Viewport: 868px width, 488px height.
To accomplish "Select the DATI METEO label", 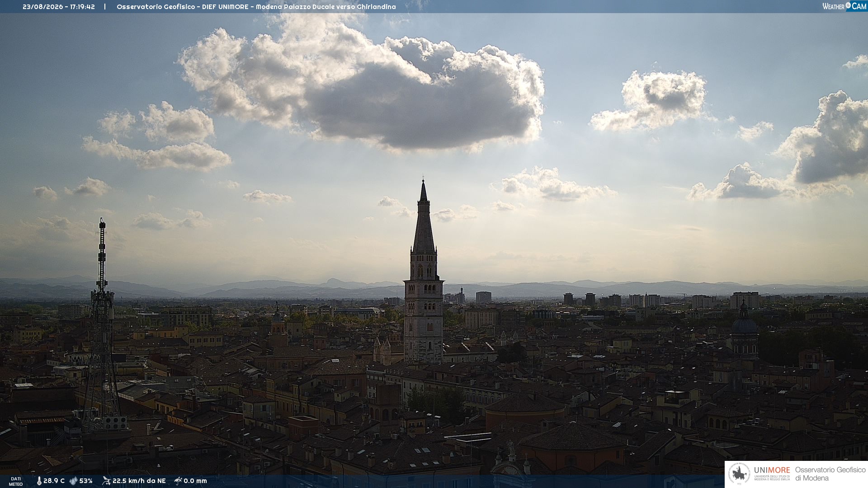I will 16,482.
